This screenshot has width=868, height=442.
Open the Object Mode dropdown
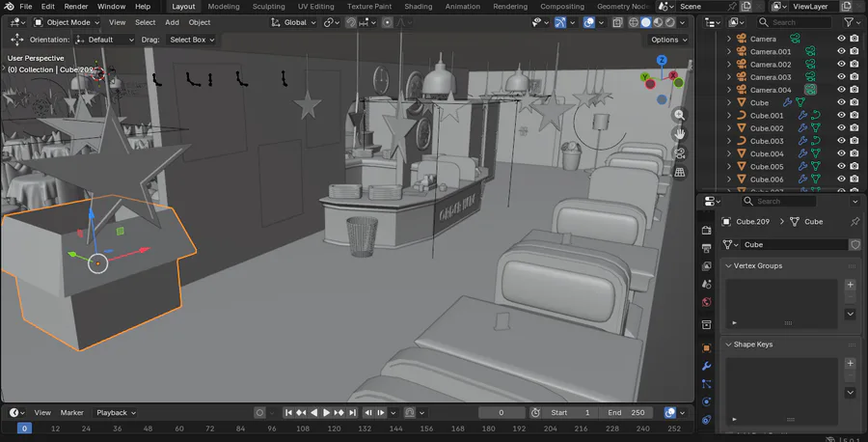point(67,23)
